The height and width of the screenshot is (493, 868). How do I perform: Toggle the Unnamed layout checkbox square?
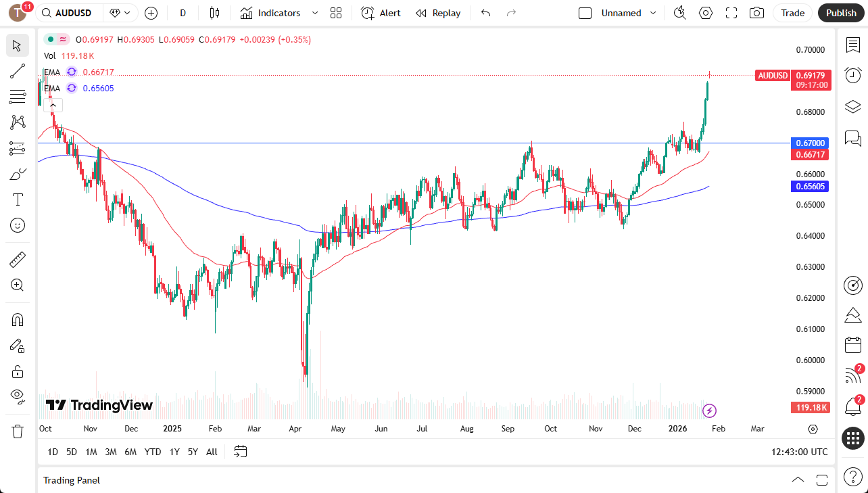585,13
